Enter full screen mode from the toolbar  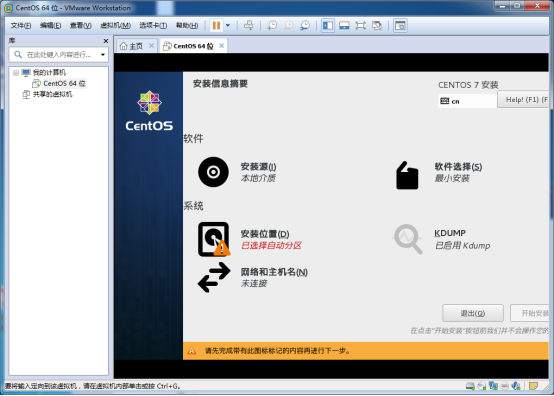[x=360, y=25]
